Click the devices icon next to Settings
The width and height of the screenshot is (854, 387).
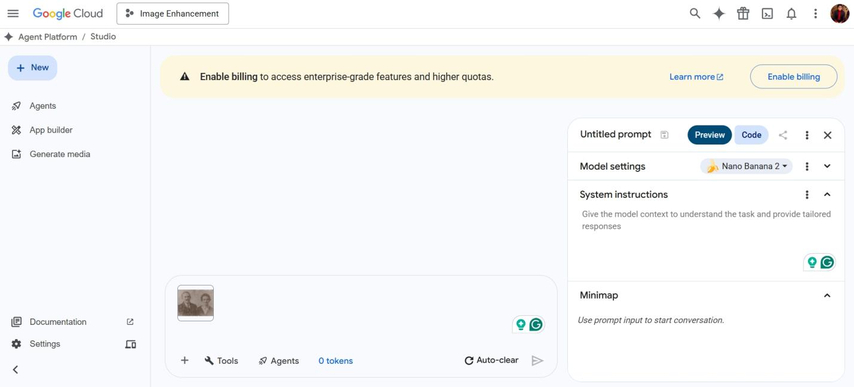point(130,344)
